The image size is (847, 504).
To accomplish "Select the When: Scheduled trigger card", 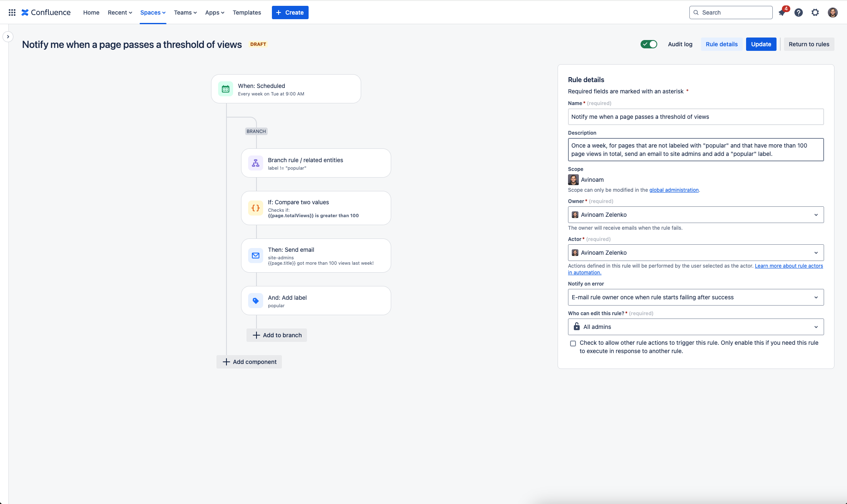I will click(286, 89).
